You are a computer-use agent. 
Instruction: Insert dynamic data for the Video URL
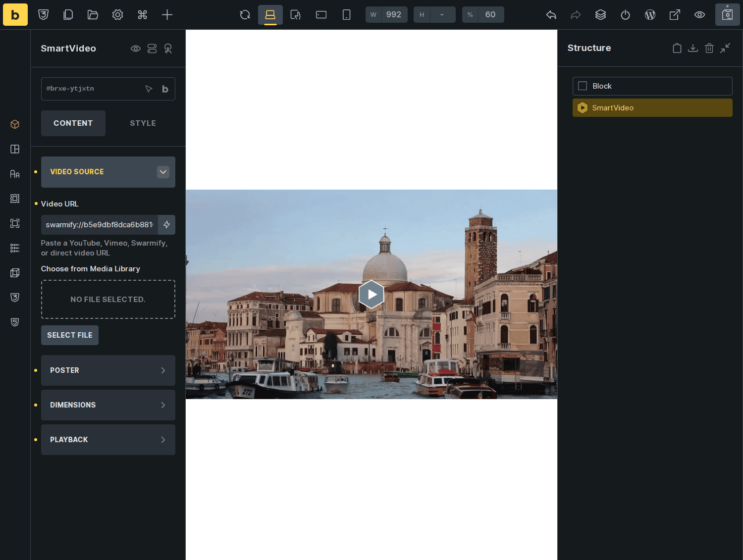pos(167,225)
